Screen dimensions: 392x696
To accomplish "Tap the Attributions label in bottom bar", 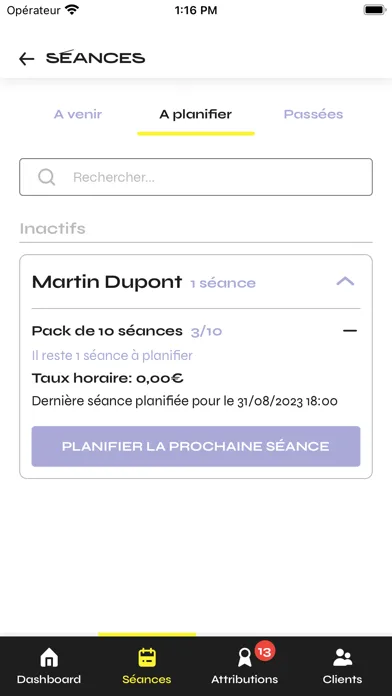I will pyautogui.click(x=245, y=680).
